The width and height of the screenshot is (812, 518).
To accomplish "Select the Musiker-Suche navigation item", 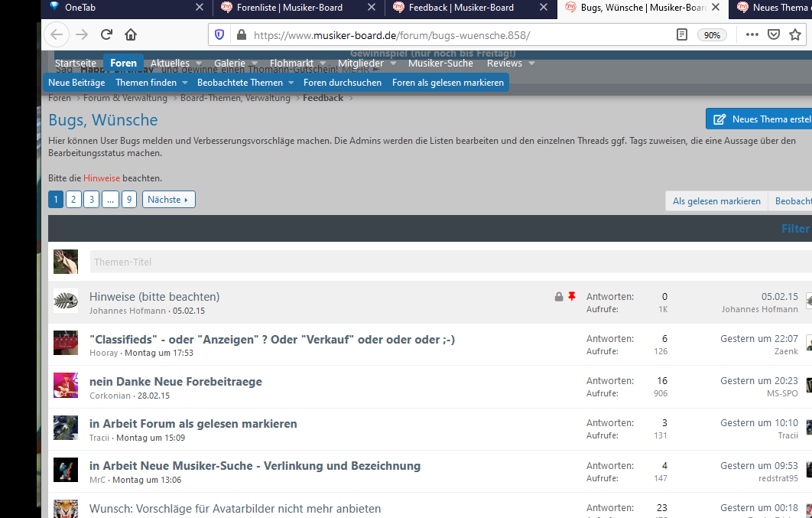I will point(440,64).
